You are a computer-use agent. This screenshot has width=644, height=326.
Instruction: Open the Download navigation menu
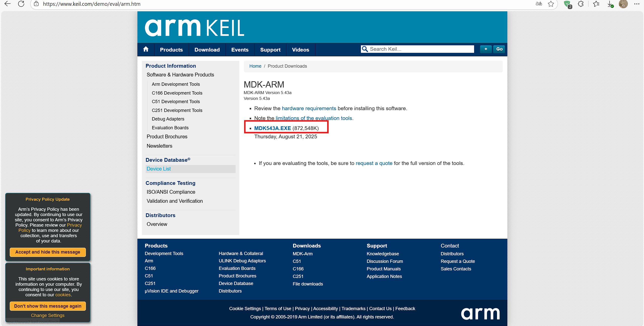[x=207, y=50]
